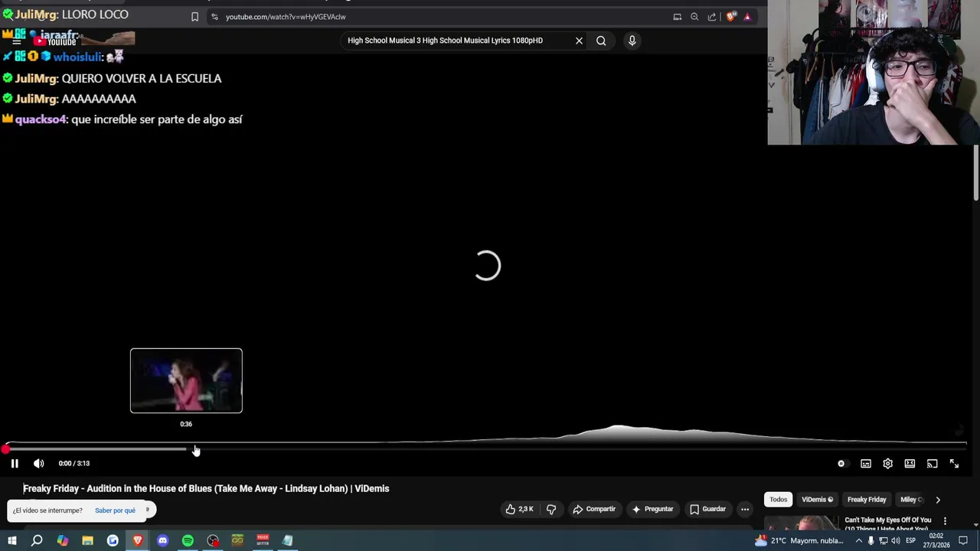
Task: Expand hidden system tray icons chevron
Action: (858, 540)
